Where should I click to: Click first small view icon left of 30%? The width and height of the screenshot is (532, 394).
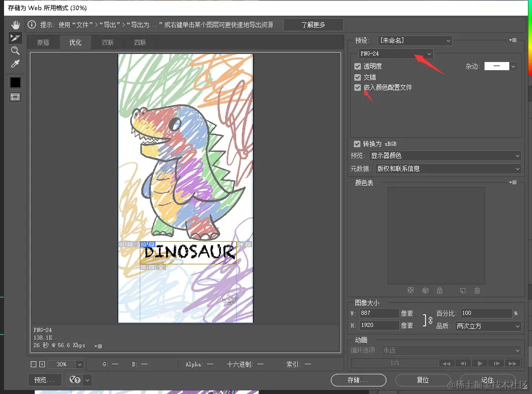pyautogui.click(x=34, y=364)
